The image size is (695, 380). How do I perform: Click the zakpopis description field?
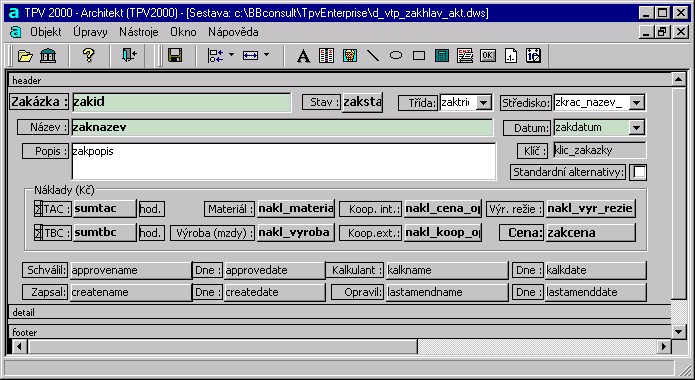click(x=284, y=161)
